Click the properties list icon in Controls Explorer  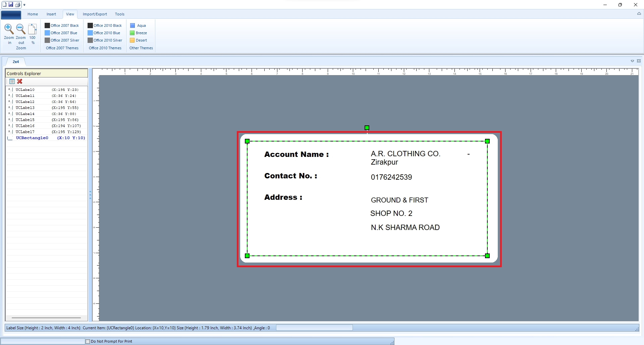tap(12, 81)
